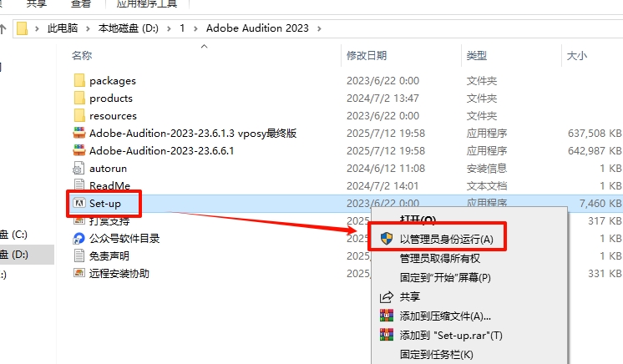623x364 pixels.
Task: Select the C: drive in the navigation pane
Action: pyautogui.click(x=14, y=235)
